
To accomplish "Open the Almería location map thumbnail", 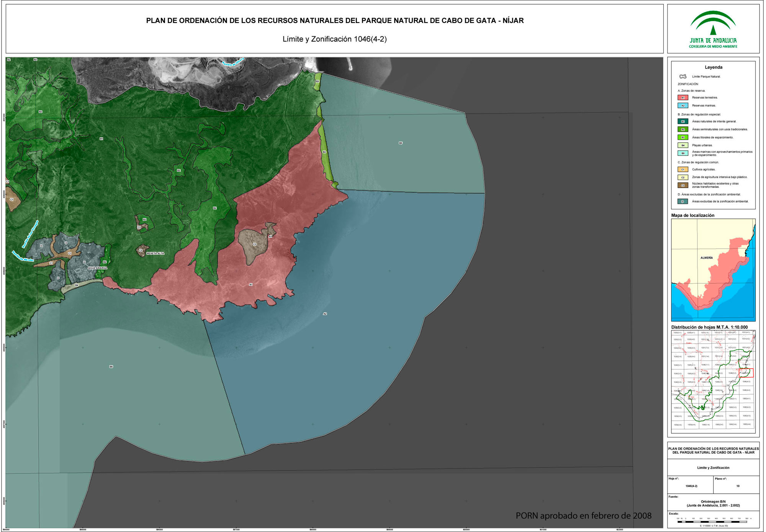I will pyautogui.click(x=713, y=270).
